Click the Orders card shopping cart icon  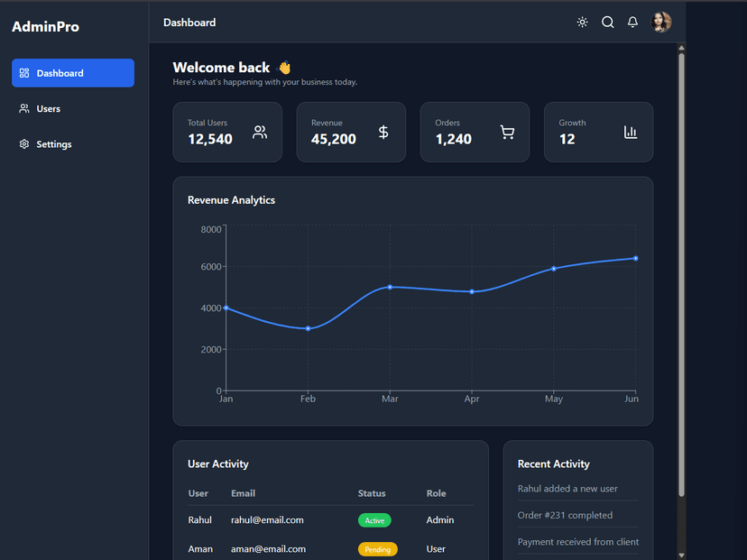pyautogui.click(x=507, y=133)
